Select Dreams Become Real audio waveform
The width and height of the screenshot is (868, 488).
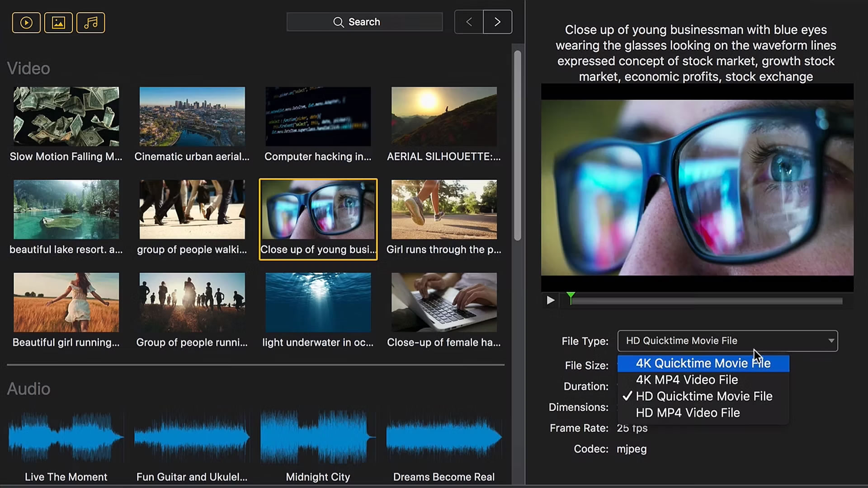[444, 437]
